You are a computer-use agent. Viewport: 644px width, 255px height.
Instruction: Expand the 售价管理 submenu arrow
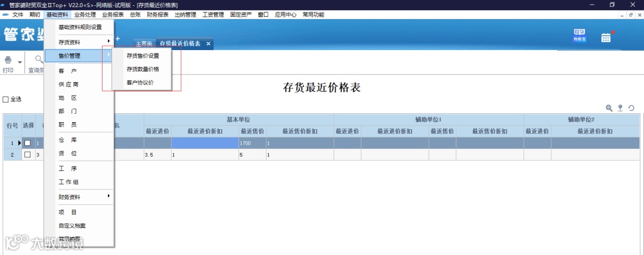pos(109,55)
